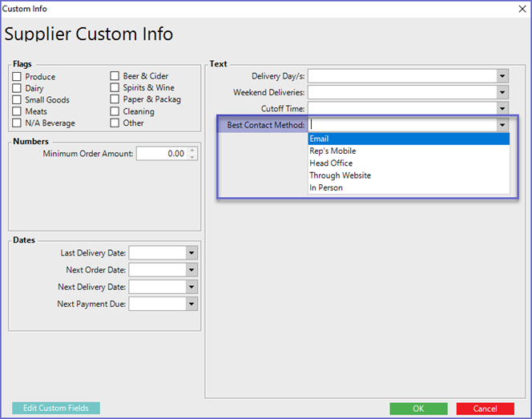The width and height of the screenshot is (532, 419).
Task: Click the Edit Custom Fields button
Action: click(56, 408)
